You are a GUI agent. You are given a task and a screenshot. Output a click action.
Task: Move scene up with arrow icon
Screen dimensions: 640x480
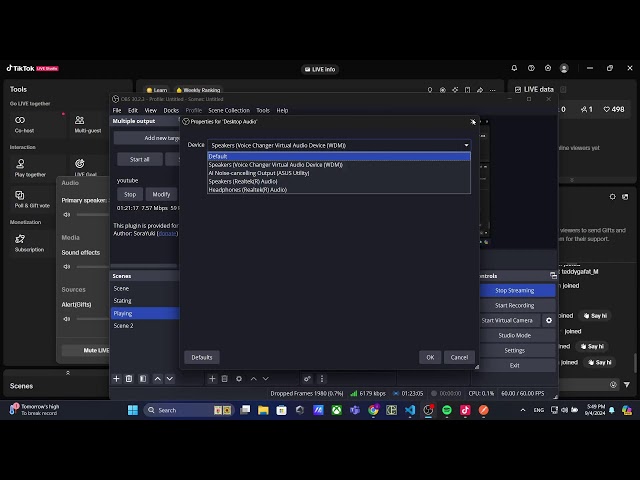click(158, 379)
